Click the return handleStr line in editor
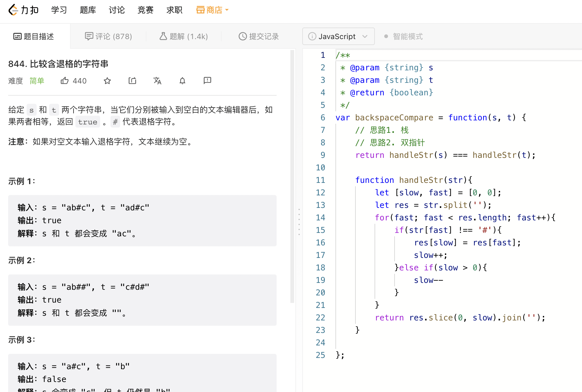Viewport: 582px width, 392px height. click(x=445, y=155)
